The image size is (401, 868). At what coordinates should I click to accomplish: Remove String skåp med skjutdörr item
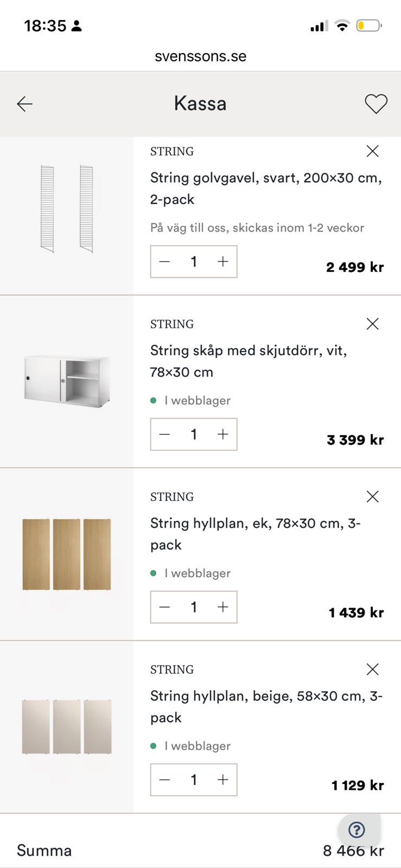pyautogui.click(x=372, y=324)
